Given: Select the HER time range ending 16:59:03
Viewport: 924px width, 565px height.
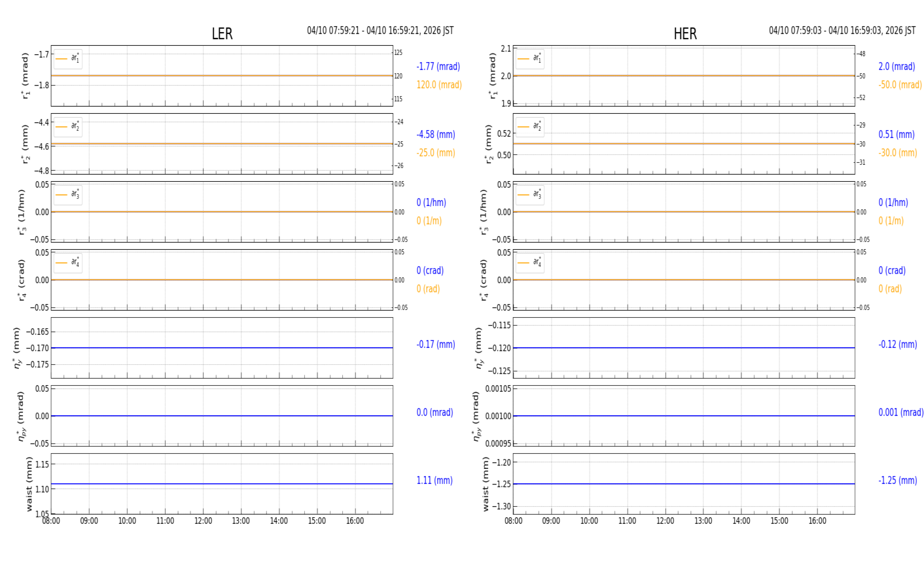Looking at the screenshot, I should (x=842, y=31).
